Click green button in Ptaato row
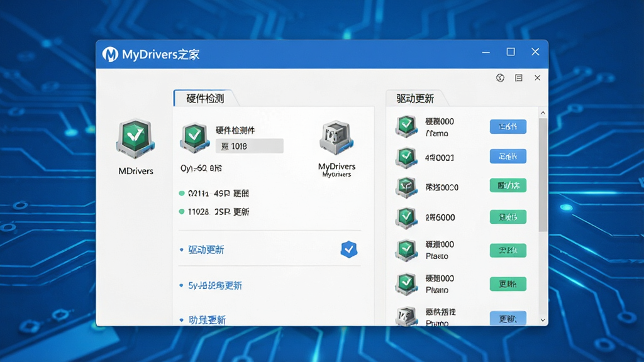644x362 pixels. coord(508,250)
